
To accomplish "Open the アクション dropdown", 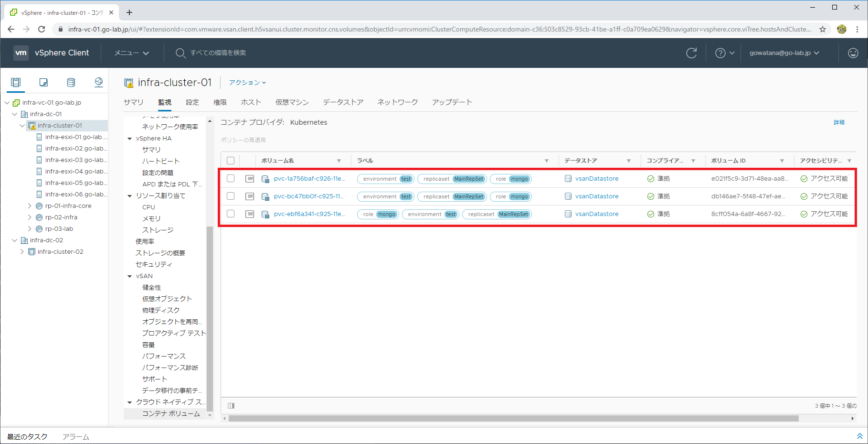I will pyautogui.click(x=247, y=83).
